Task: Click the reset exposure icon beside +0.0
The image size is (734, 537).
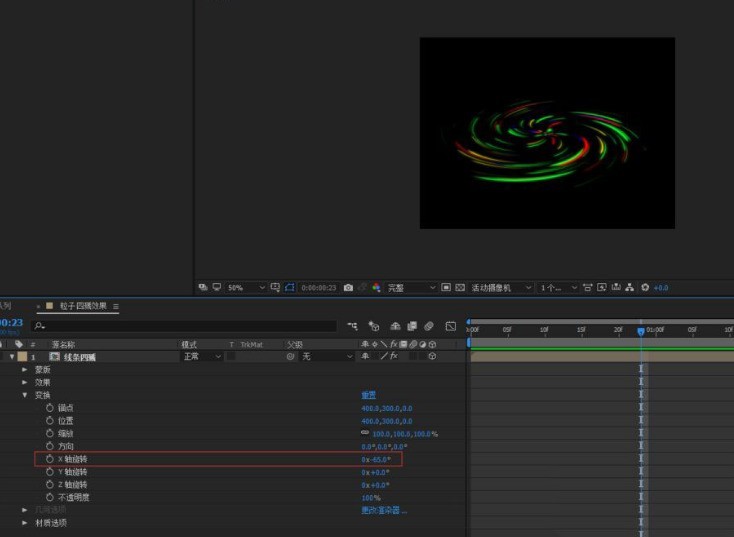Action: pos(645,287)
